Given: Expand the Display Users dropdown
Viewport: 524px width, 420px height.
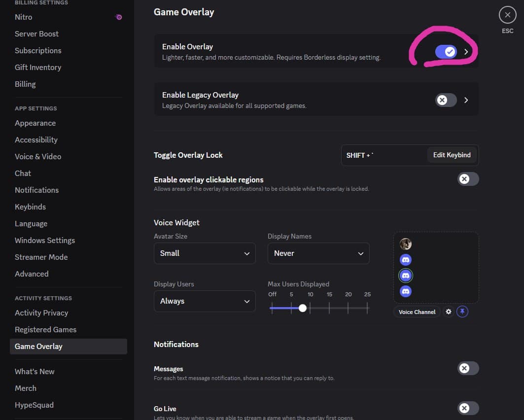Looking at the screenshot, I should click(x=205, y=301).
